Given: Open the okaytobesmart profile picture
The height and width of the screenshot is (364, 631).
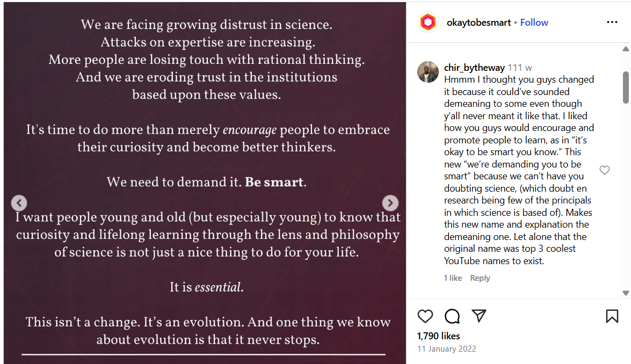Looking at the screenshot, I should click(x=427, y=22).
